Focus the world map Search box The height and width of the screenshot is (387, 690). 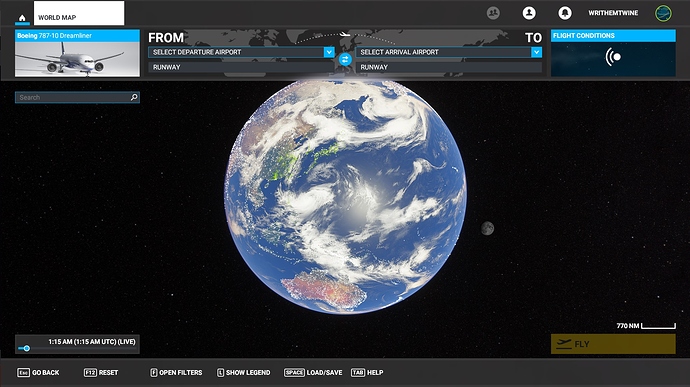tap(77, 97)
